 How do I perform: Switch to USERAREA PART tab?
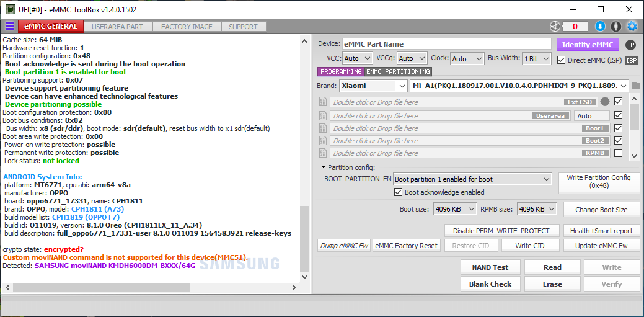118,27
